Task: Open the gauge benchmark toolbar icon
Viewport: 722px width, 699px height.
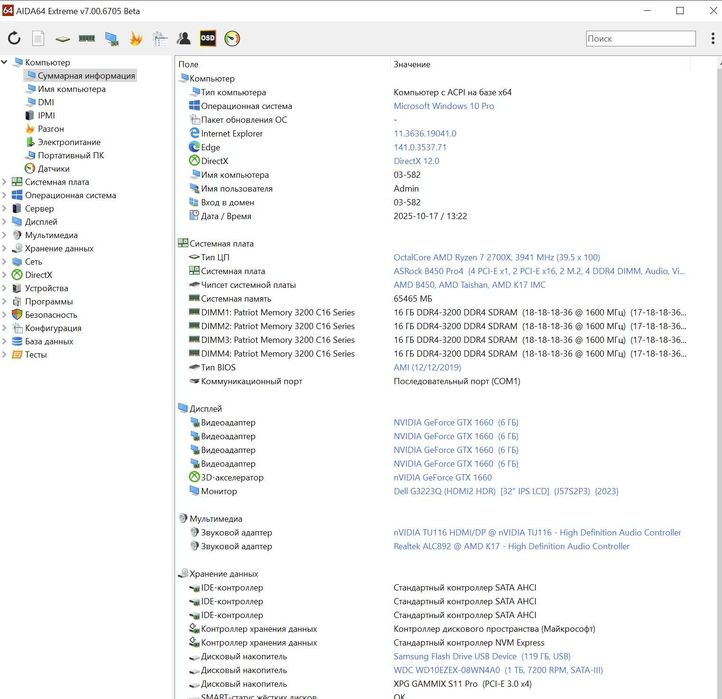Action: [232, 38]
